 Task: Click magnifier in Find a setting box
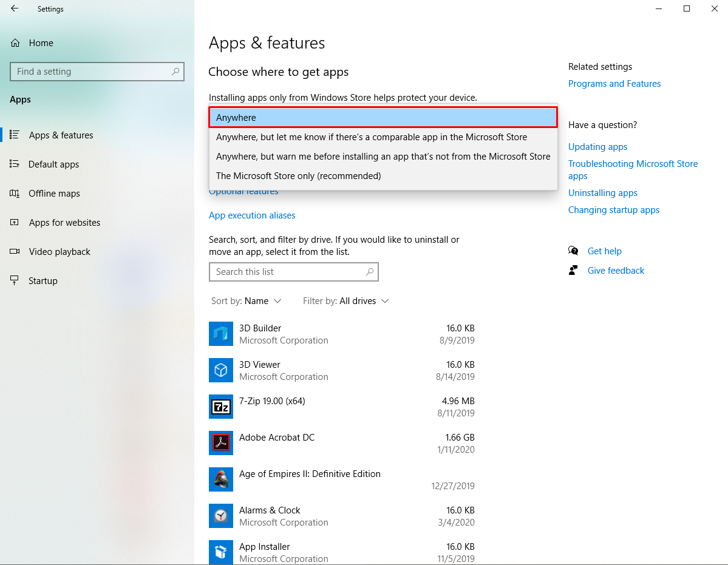click(x=175, y=72)
